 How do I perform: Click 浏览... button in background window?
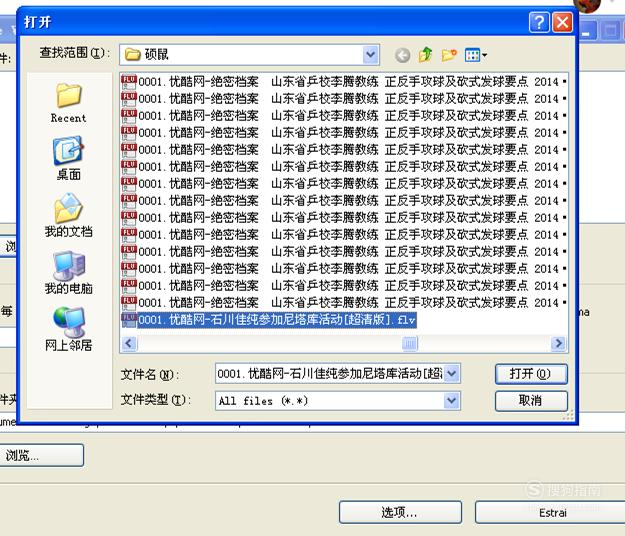tap(41, 455)
